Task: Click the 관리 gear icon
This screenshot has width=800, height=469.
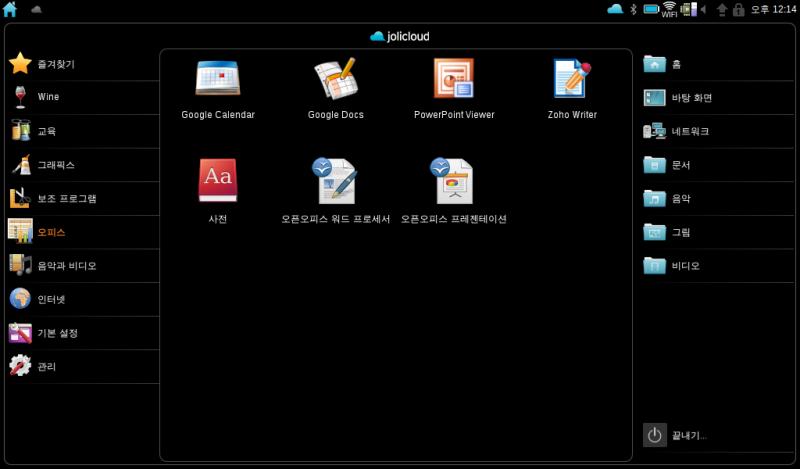Action: point(20,366)
